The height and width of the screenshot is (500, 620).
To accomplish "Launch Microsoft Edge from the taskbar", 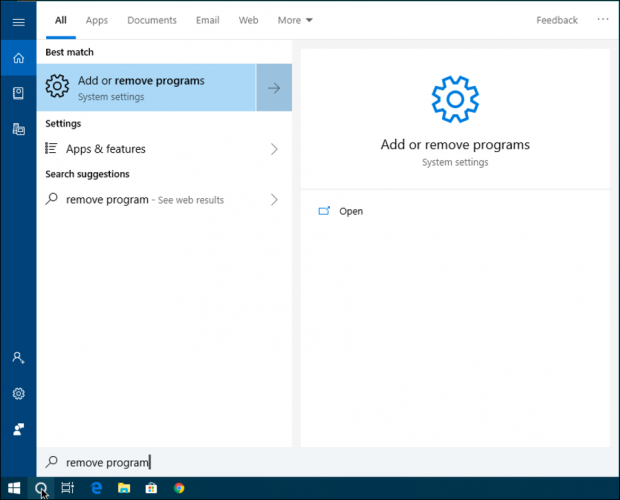I will [97, 489].
